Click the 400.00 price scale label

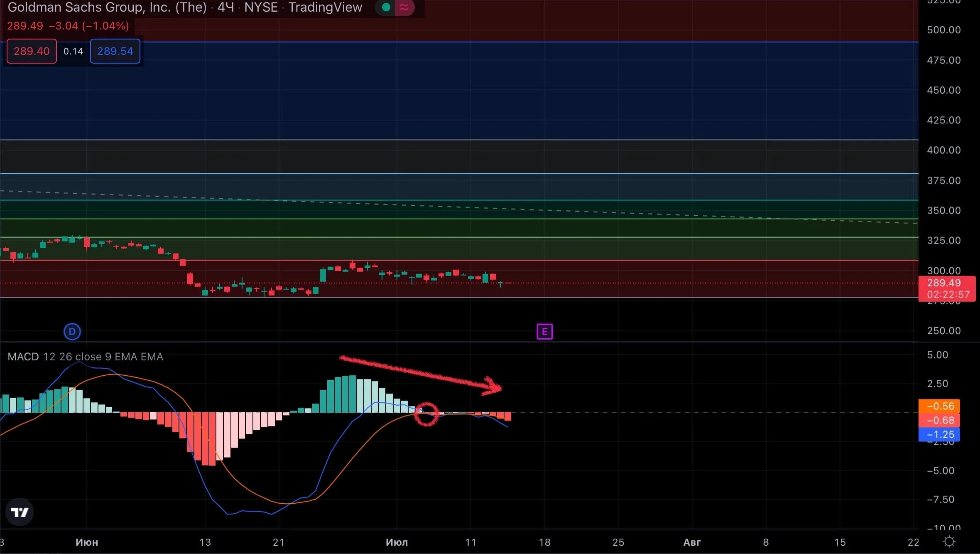pos(944,150)
